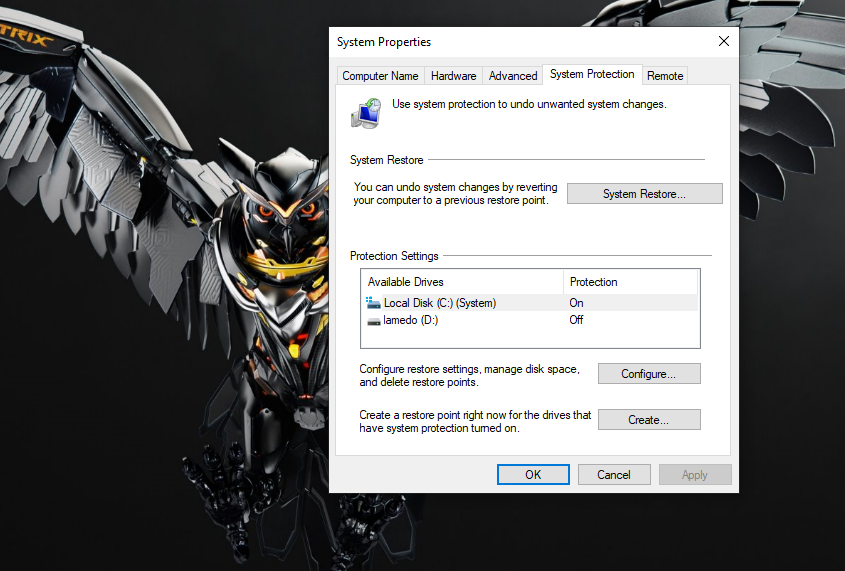The image size is (845, 571).
Task: Go to the Advanced tab
Action: (x=513, y=76)
